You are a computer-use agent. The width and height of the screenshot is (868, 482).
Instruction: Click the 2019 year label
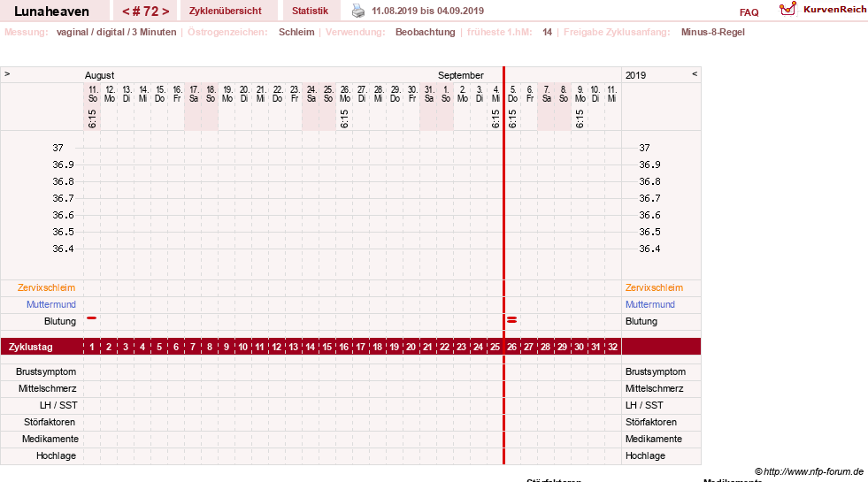(635, 75)
